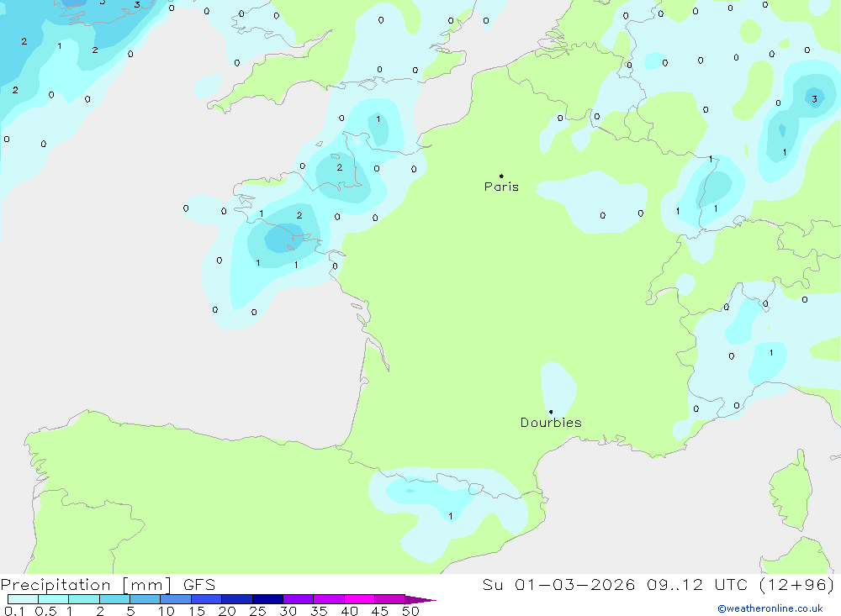Select the 0.1–0.5 mm legend swatch

[23, 599]
